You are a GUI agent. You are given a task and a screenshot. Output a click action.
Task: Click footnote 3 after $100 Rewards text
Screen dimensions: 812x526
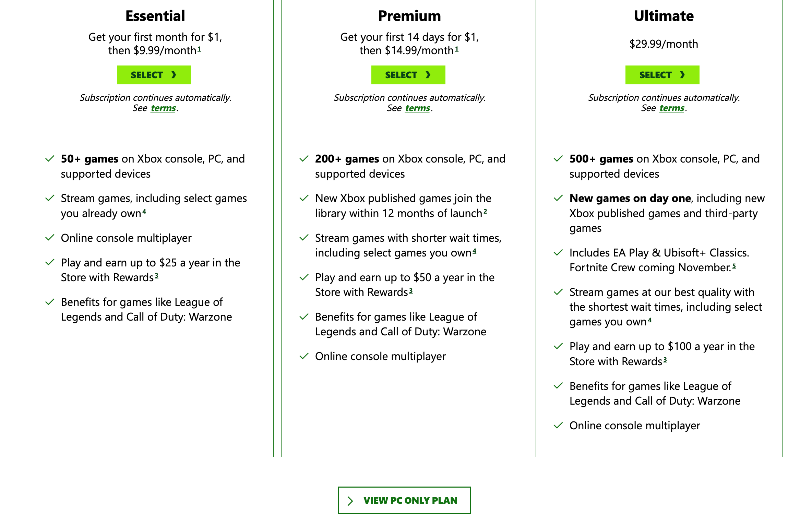665,359
